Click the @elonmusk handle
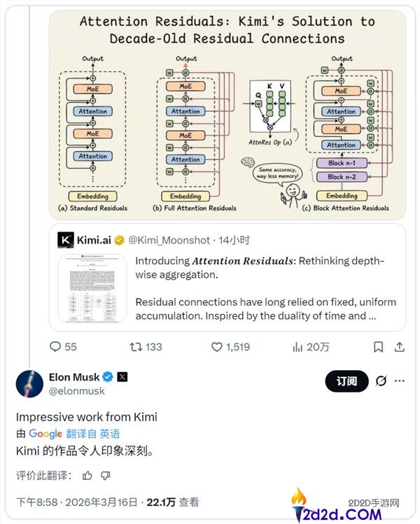 click(x=76, y=390)
